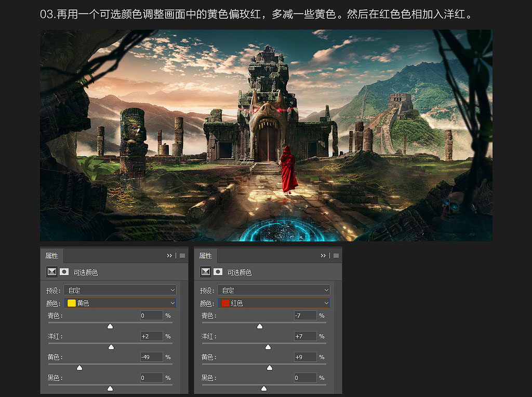532x397 pixels.
Task: Click the 青色 value field showing -7
Action: pyautogui.click(x=305, y=316)
